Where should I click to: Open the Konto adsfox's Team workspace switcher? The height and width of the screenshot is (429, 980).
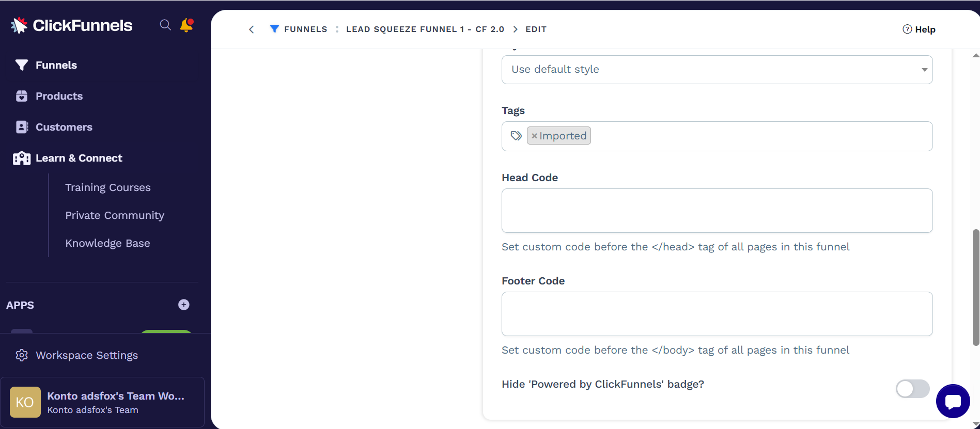click(116, 402)
